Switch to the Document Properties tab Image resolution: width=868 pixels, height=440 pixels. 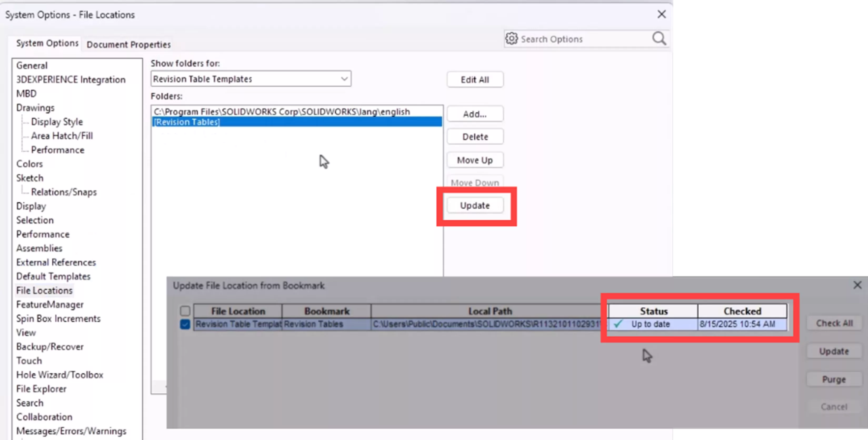128,44
